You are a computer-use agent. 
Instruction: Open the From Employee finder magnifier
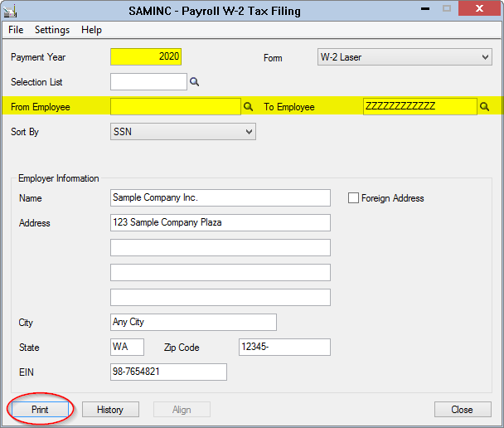248,106
